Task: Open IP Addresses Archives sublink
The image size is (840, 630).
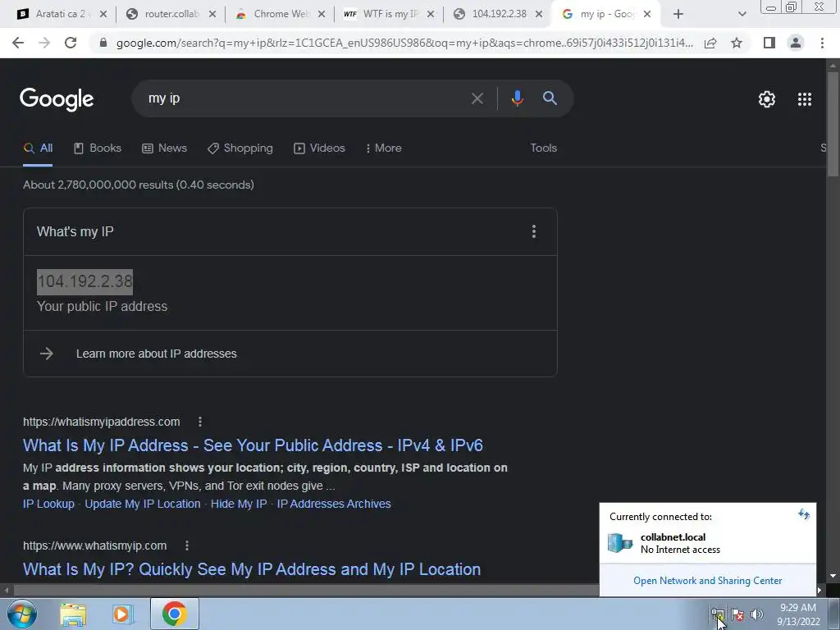Action: point(334,504)
